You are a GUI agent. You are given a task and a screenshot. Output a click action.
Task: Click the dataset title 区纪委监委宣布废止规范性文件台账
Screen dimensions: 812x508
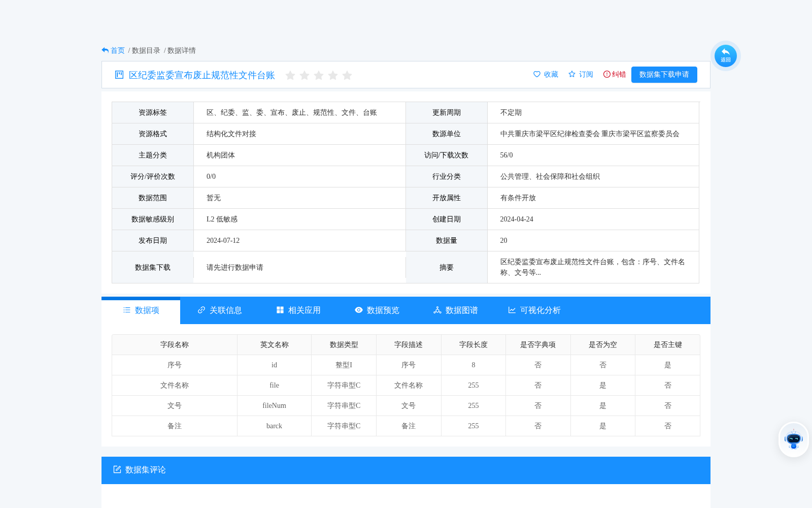pos(202,75)
